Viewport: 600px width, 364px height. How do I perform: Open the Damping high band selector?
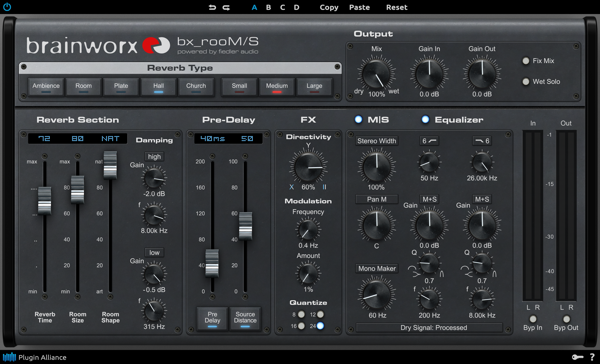pyautogui.click(x=154, y=157)
